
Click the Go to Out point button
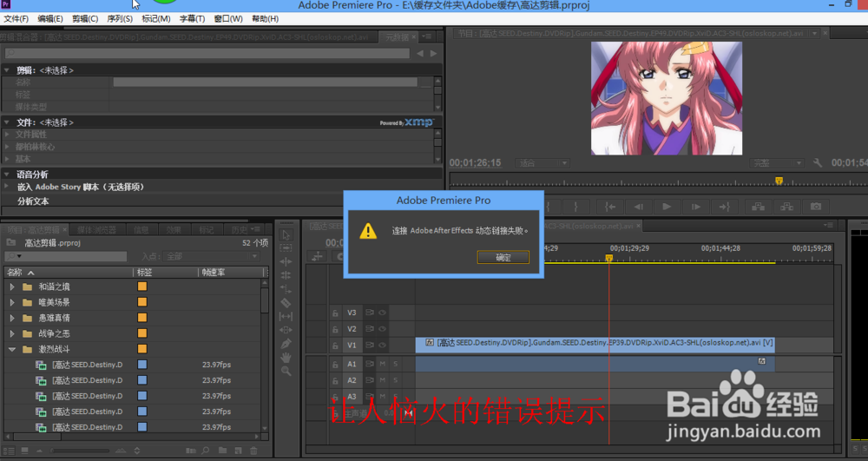[724, 207]
